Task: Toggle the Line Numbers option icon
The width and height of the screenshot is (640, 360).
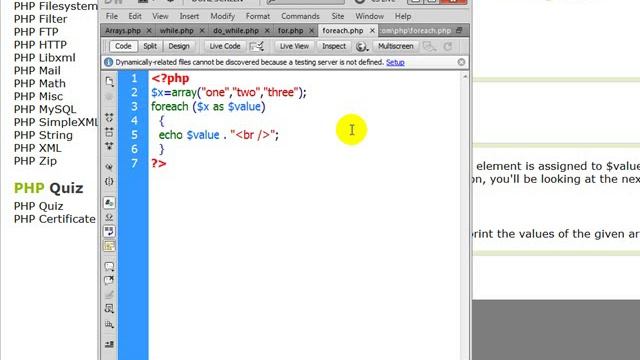Action: (x=109, y=202)
